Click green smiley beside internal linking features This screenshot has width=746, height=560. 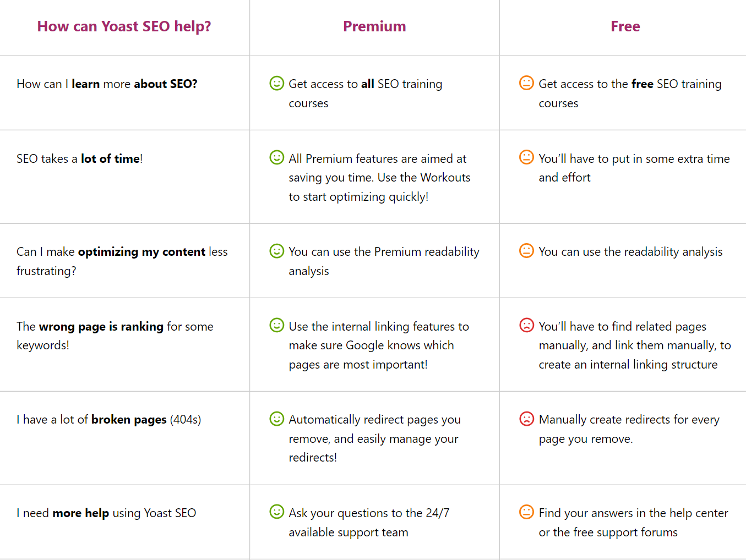pyautogui.click(x=276, y=325)
